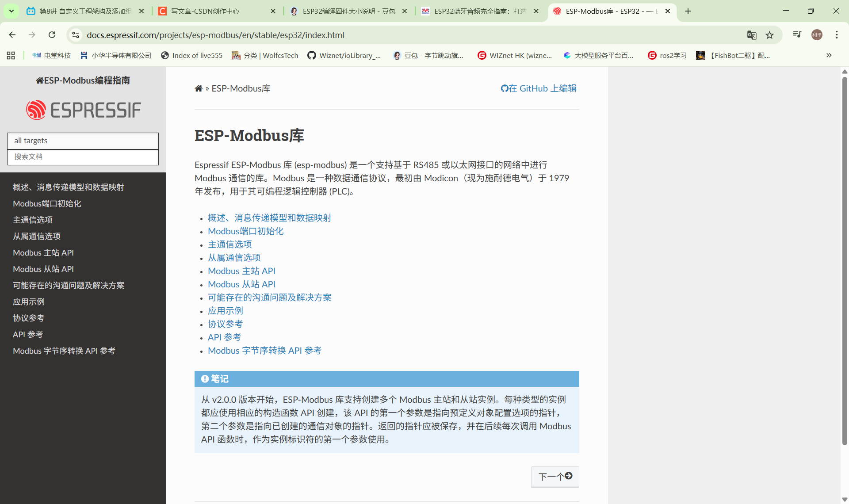Viewport: 849px width, 504px height.
Task: Reload the page
Action: click(52, 35)
